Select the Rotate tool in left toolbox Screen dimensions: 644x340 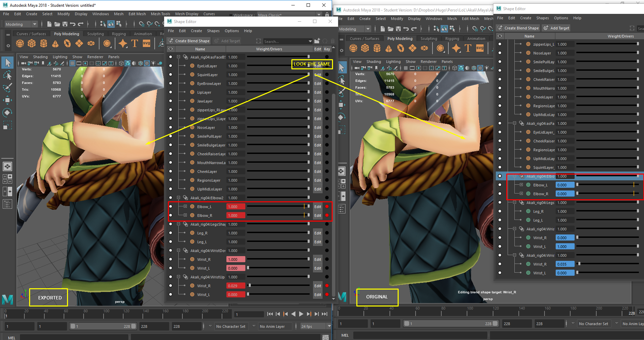click(x=7, y=113)
